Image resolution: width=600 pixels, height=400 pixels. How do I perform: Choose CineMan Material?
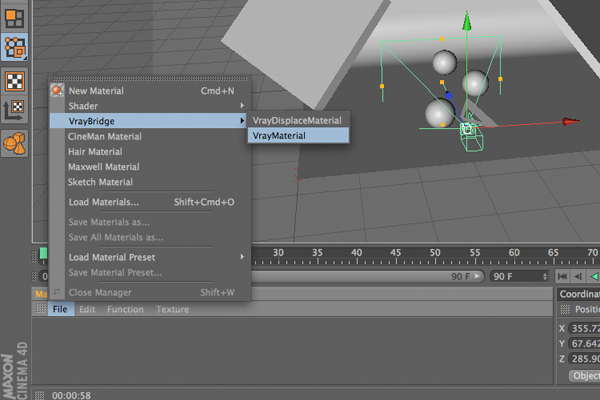(150, 137)
